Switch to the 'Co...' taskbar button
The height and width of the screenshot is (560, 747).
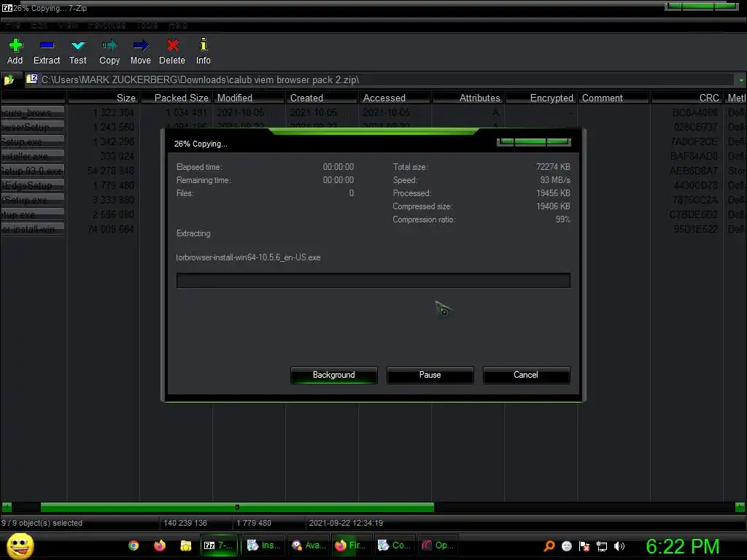pos(395,545)
